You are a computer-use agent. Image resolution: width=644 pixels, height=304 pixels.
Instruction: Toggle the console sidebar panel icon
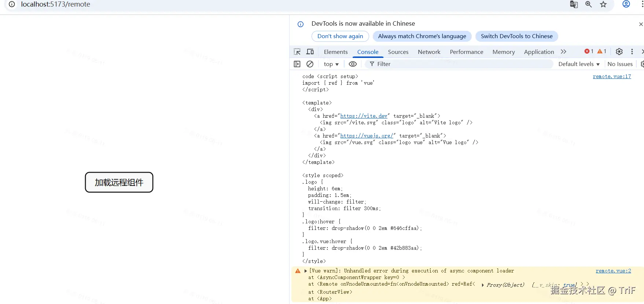click(297, 64)
